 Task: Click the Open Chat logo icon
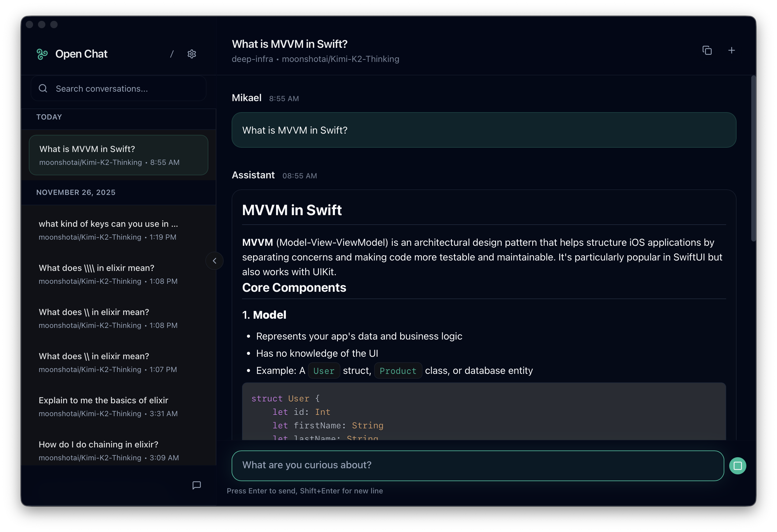[42, 54]
